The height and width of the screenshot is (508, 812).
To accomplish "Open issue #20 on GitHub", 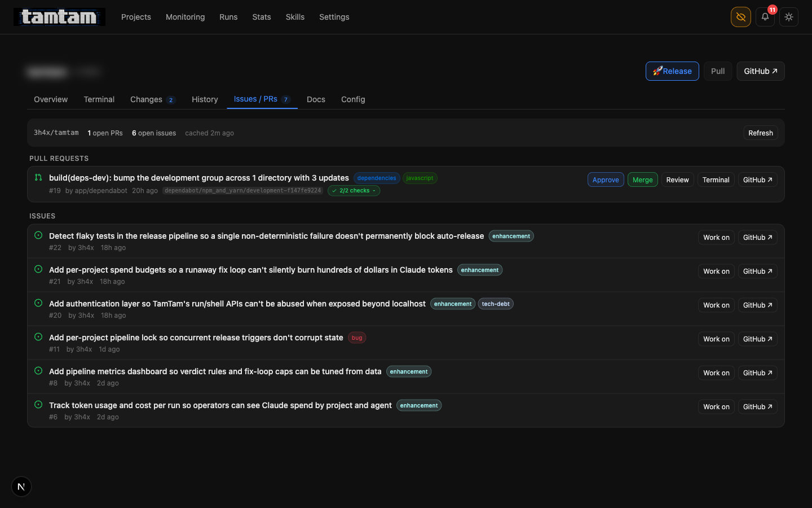I will pos(758,305).
